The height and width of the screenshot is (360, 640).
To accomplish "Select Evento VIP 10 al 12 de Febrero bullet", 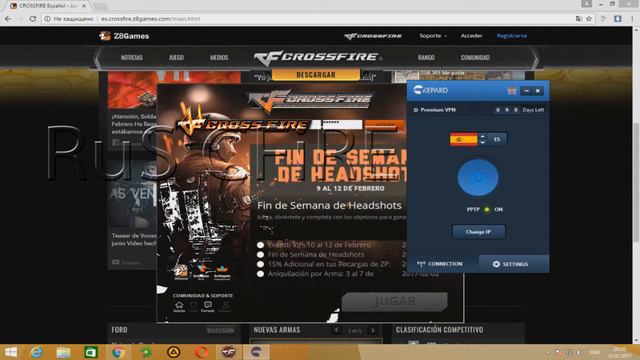I will coord(260,245).
